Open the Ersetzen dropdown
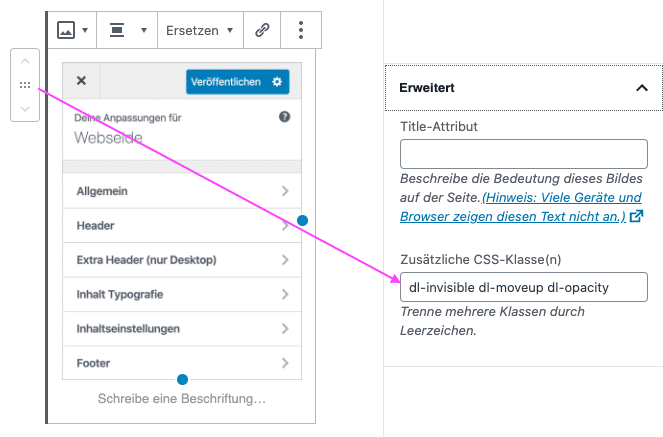663x437 pixels. coord(200,30)
